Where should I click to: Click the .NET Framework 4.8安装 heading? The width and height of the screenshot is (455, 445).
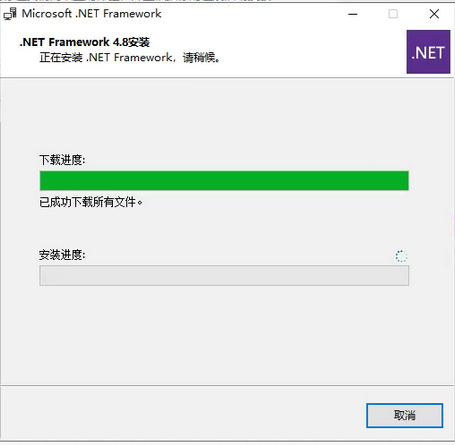[x=85, y=42]
